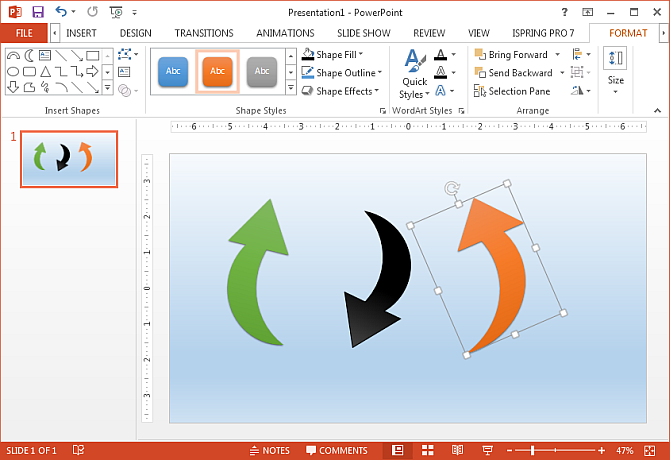Open the DESIGN tab

tap(135, 33)
